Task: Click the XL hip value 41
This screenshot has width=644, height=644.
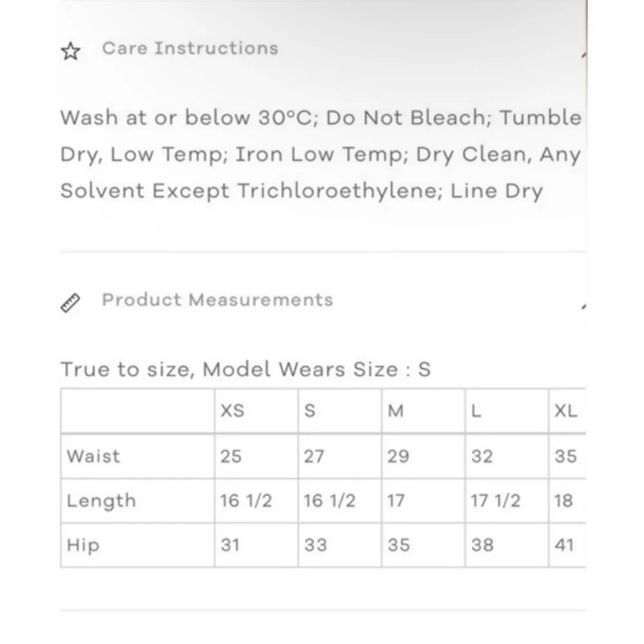Action: point(565,545)
